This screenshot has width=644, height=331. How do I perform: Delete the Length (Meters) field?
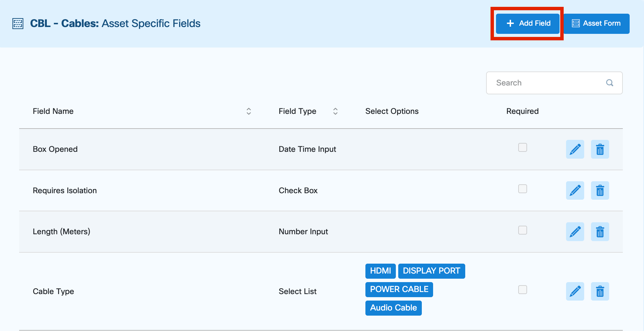coord(600,231)
